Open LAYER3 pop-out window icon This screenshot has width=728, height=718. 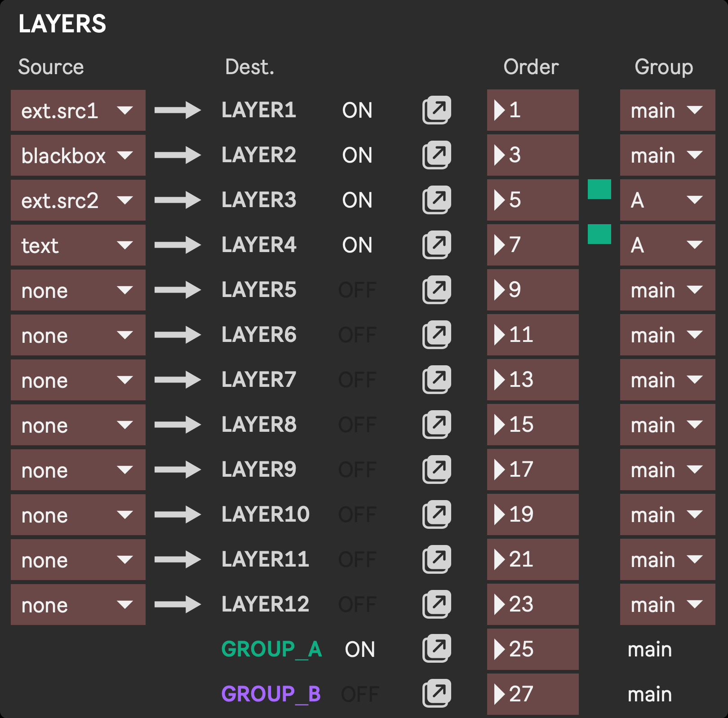pyautogui.click(x=436, y=200)
